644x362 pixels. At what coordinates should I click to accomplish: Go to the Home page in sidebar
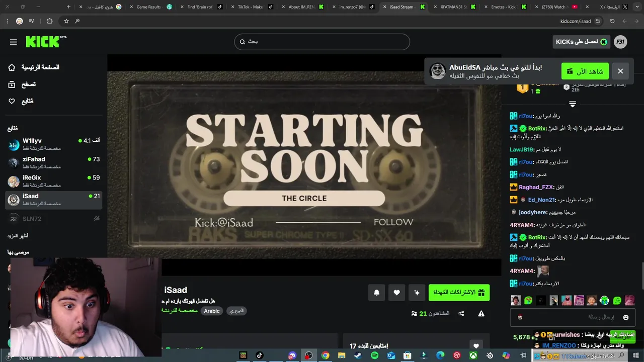point(34,67)
